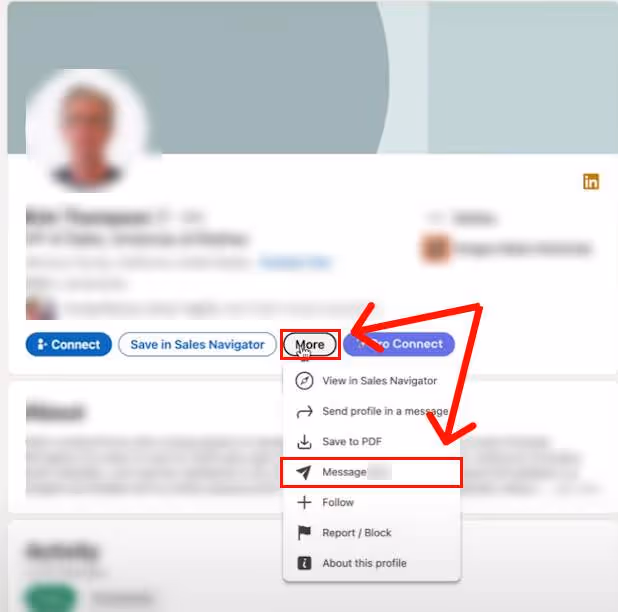Click the forward arrow share icon
Screen dimensions: 618x612
304,411
